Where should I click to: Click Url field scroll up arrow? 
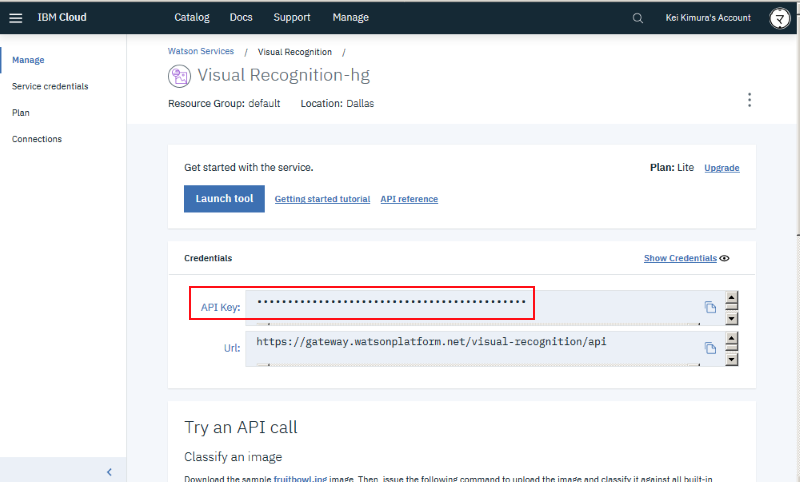point(732,338)
